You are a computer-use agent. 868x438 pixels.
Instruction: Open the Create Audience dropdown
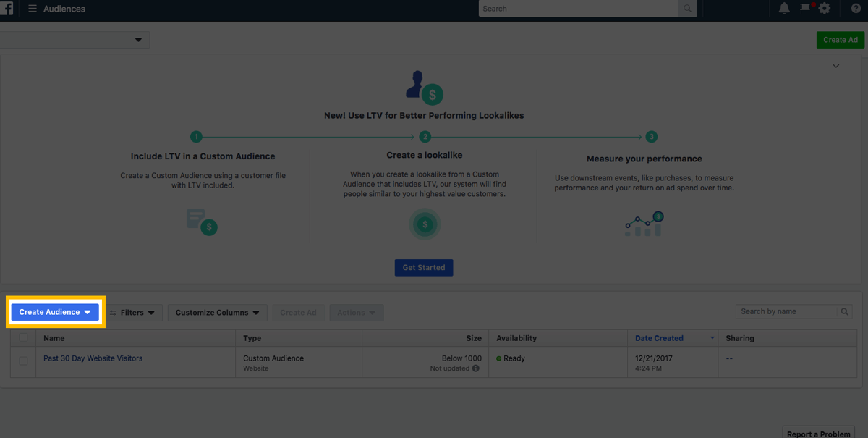55,311
